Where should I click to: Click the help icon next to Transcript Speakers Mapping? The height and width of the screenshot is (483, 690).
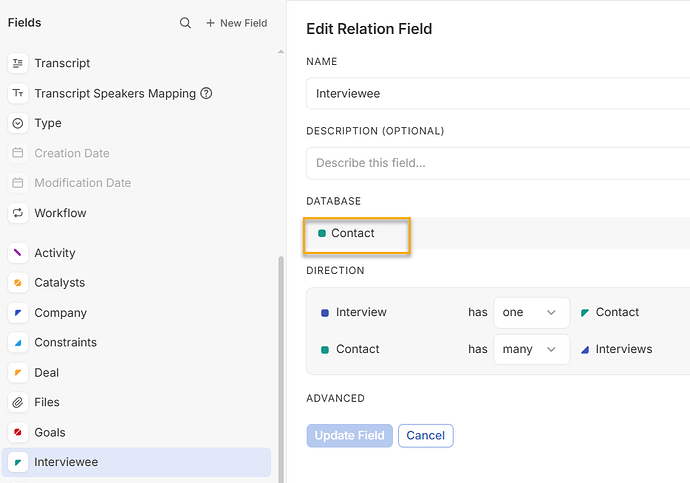pyautogui.click(x=206, y=93)
